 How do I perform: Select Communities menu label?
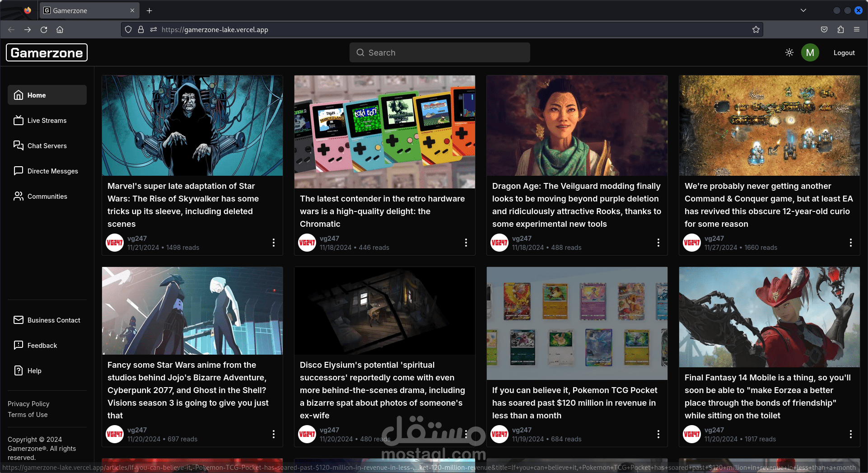[x=47, y=197]
